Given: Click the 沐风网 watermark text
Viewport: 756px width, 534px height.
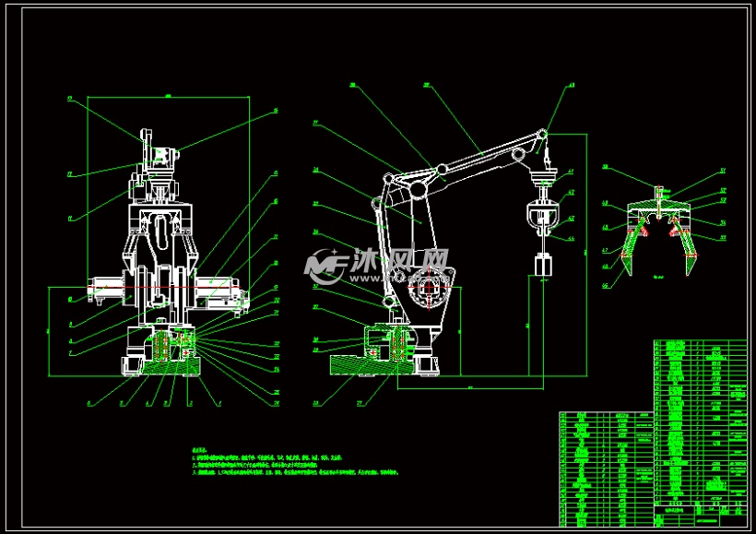Looking at the screenshot, I should pos(396,266).
